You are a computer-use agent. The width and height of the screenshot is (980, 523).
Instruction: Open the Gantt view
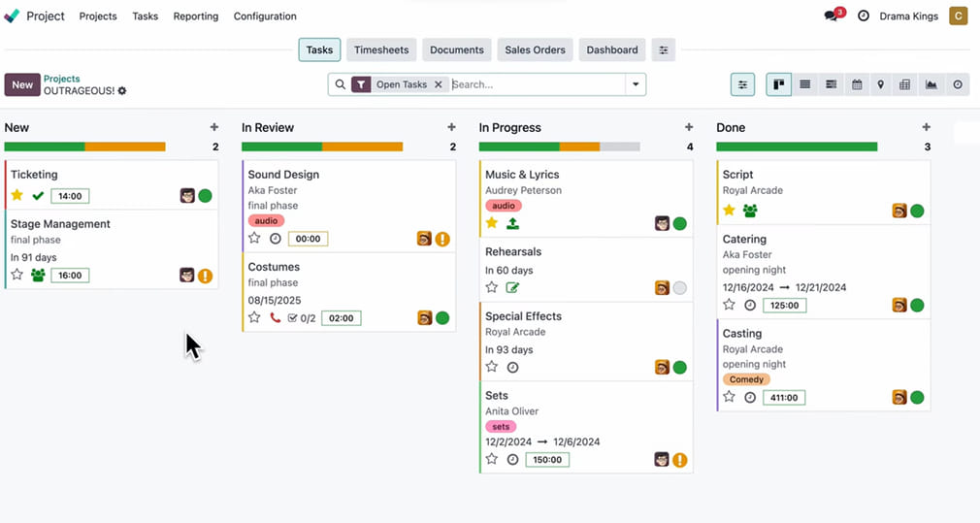[831, 85]
